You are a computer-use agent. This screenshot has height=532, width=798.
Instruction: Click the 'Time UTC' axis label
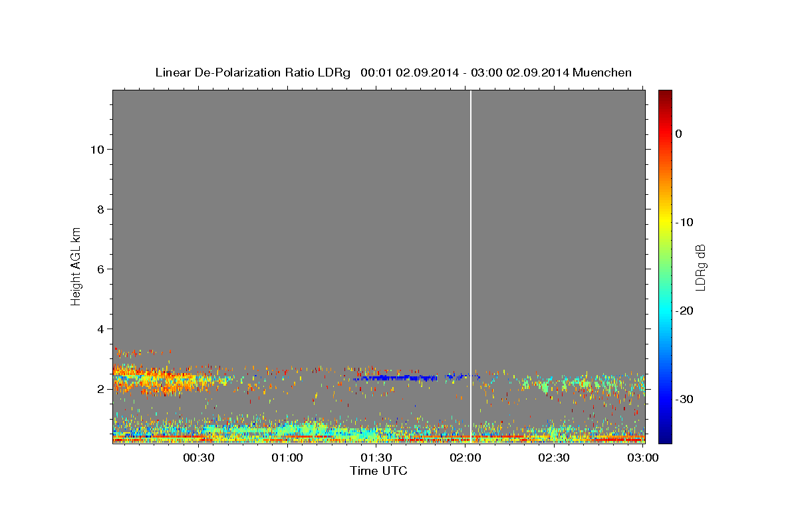point(378,471)
